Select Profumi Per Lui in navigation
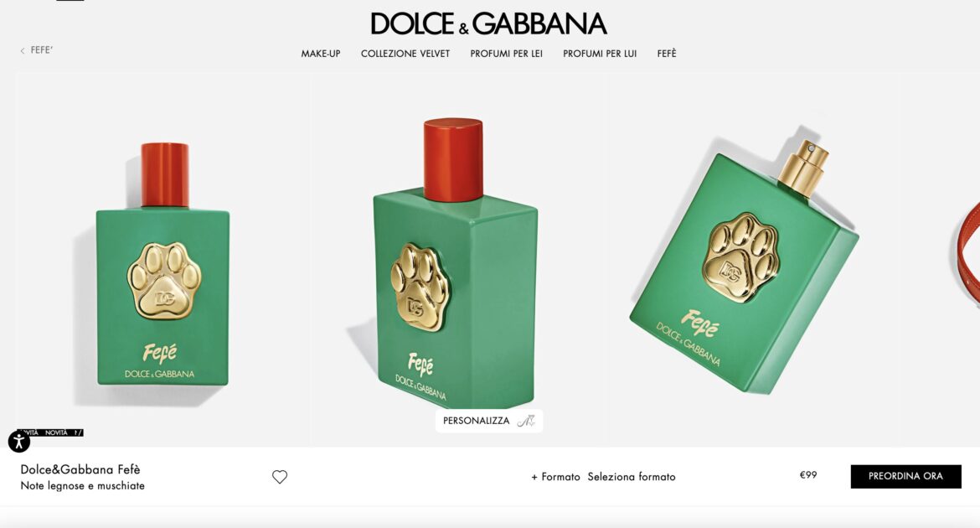This screenshot has width=980, height=528. point(600,54)
